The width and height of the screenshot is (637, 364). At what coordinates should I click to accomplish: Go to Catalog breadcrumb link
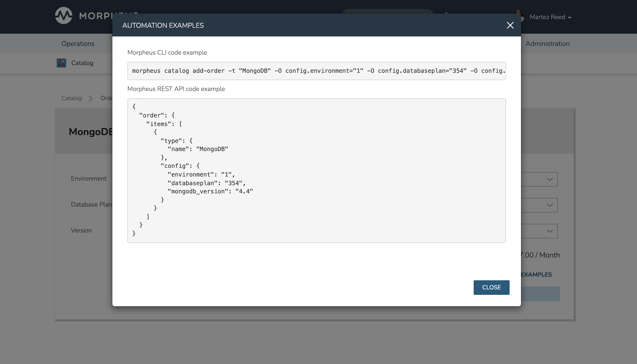click(x=71, y=98)
